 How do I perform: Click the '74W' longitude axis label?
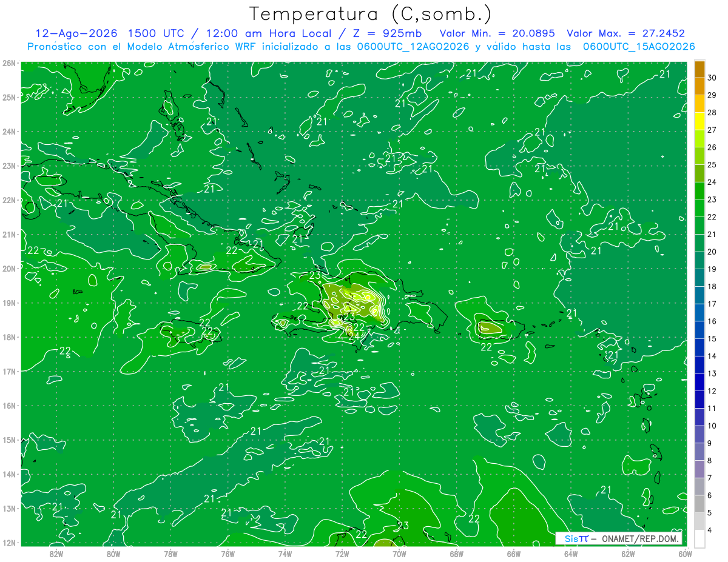285,554
